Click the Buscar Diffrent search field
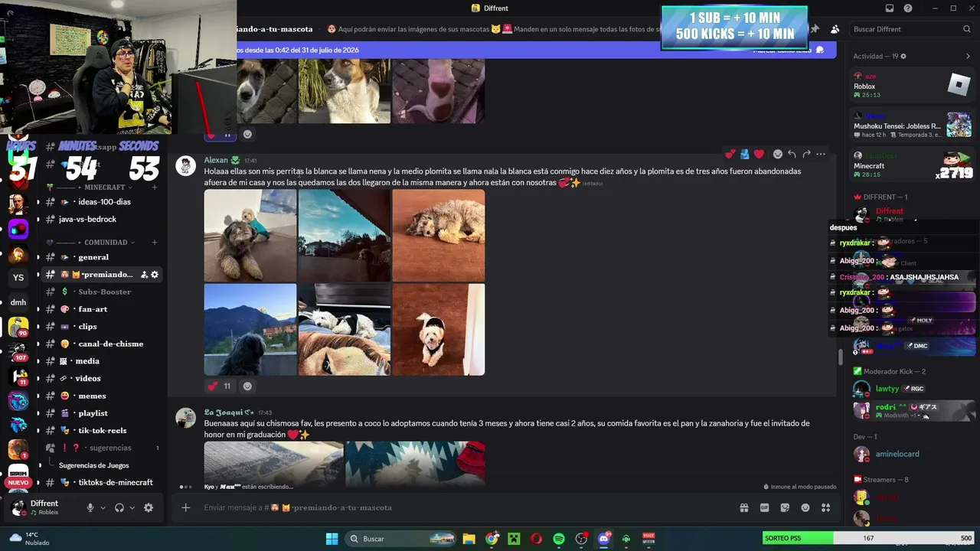The width and height of the screenshot is (980, 551). point(911,29)
